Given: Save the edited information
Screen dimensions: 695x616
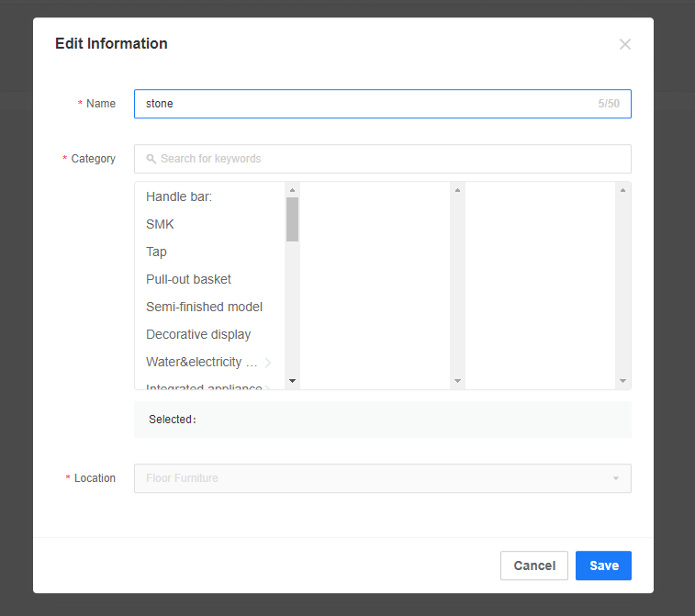Looking at the screenshot, I should coord(603,566).
